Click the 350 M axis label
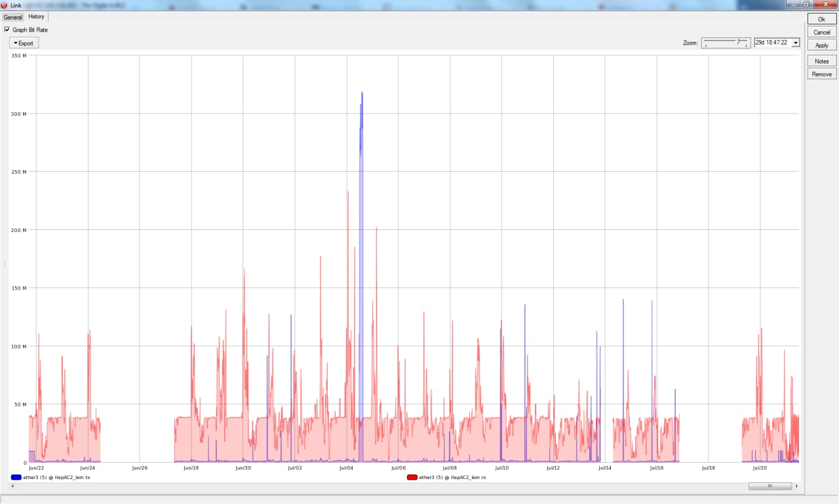The image size is (839, 504). 20,56
